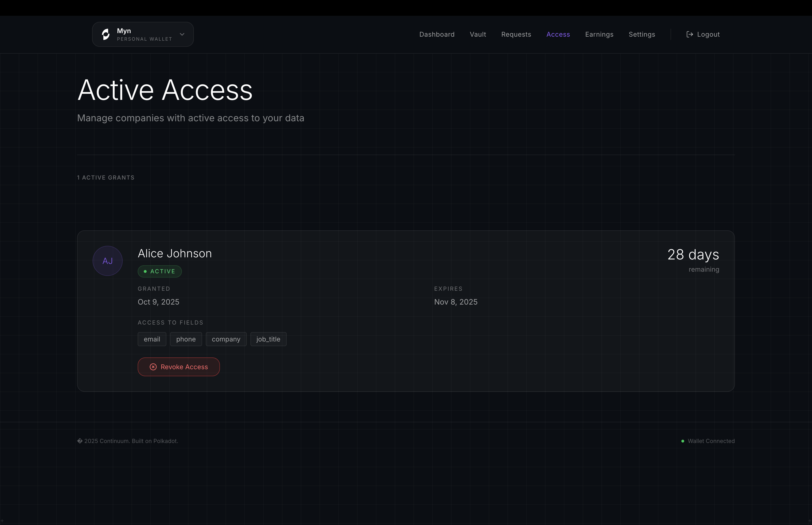Screen dimensions: 812x525
Task: Click the green dot in ACTIVE badge
Action: (x=145, y=271)
